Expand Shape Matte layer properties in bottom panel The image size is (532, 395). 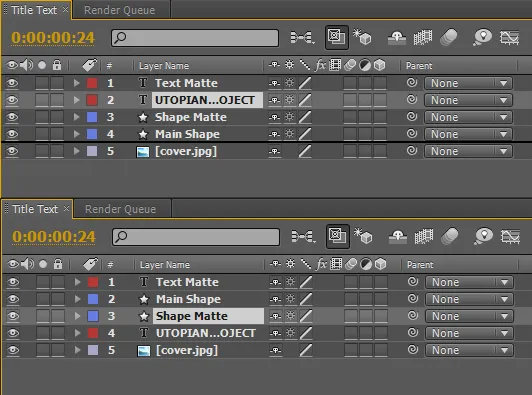pos(78,316)
